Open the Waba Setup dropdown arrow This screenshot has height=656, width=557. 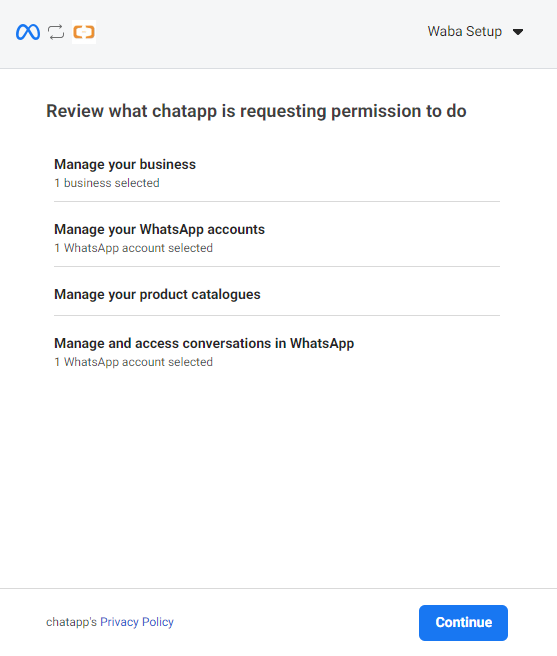click(x=518, y=32)
